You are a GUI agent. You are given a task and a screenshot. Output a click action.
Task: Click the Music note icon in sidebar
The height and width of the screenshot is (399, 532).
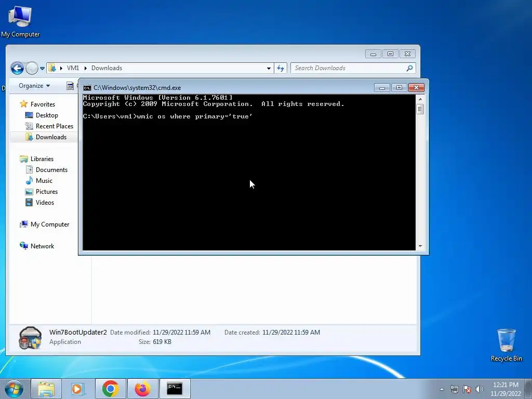29,180
